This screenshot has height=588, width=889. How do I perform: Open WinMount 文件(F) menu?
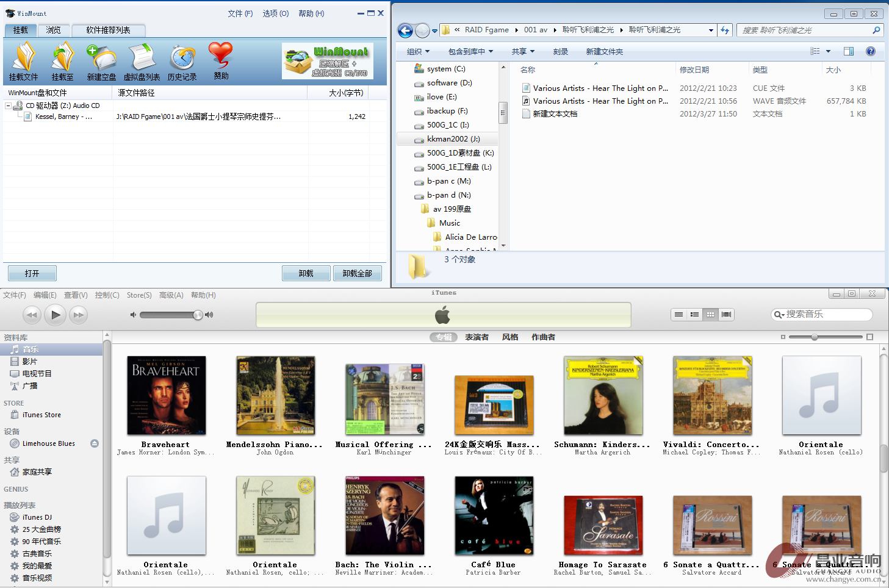click(x=240, y=13)
